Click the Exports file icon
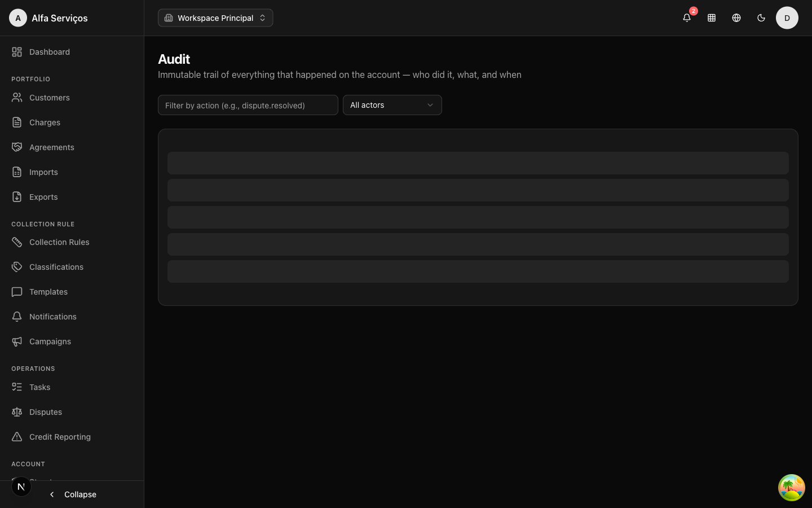812x508 pixels. (17, 197)
